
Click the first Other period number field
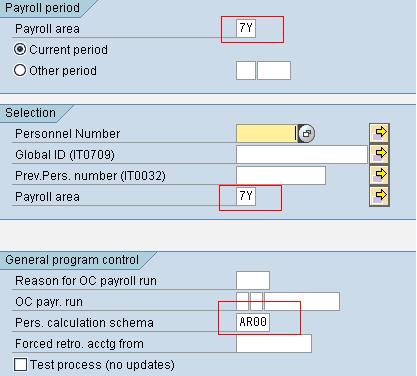246,70
